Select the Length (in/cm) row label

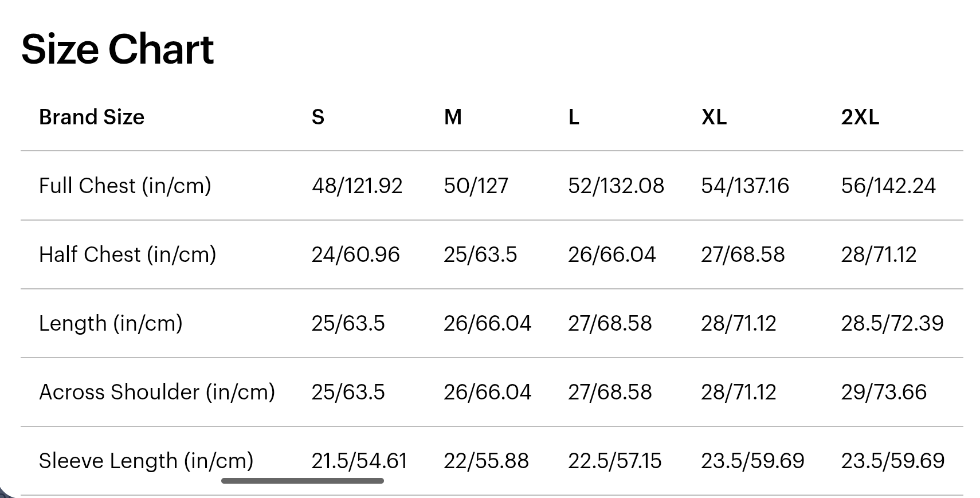[111, 323]
